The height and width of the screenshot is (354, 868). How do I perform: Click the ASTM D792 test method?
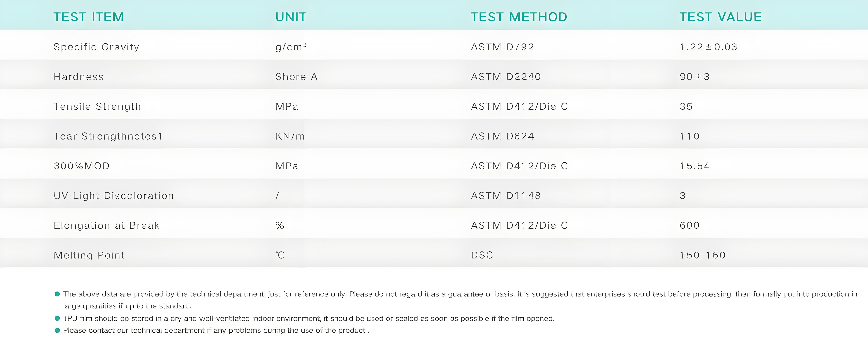[502, 47]
